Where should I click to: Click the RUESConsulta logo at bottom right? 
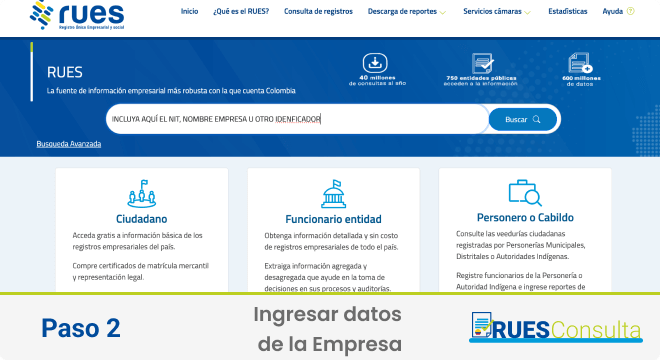(x=556, y=327)
